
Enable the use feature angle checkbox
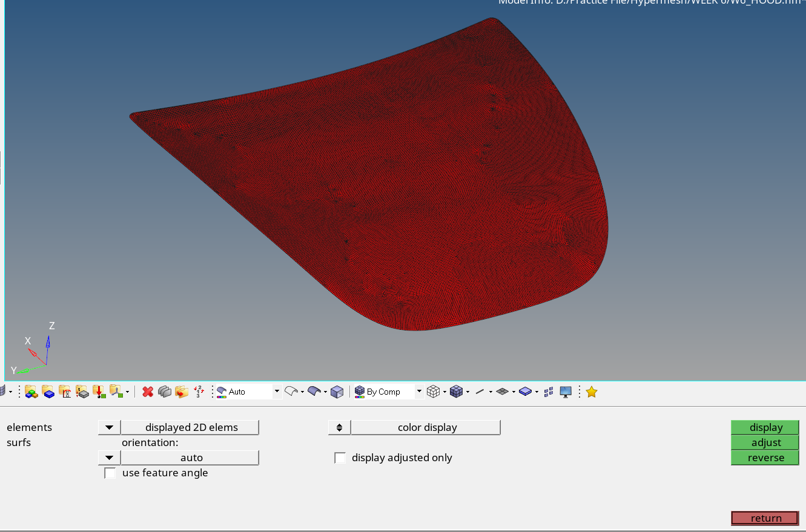point(110,473)
